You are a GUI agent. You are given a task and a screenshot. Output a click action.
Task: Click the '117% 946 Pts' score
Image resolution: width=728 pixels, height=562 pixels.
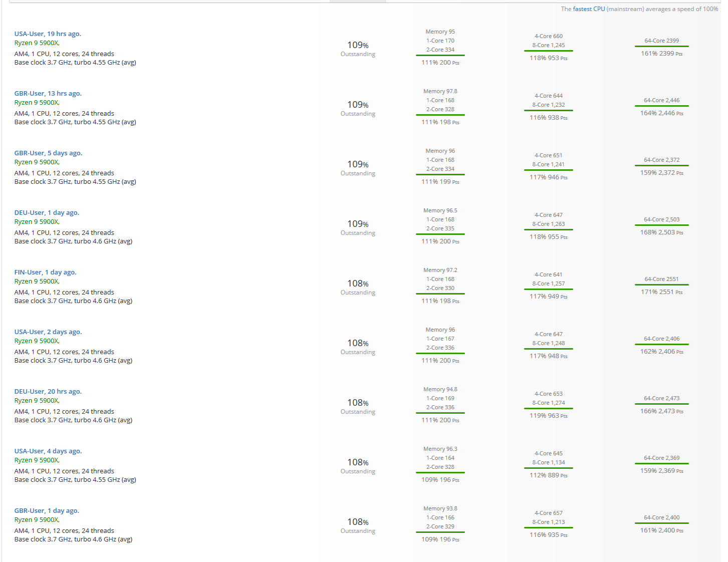point(549,177)
